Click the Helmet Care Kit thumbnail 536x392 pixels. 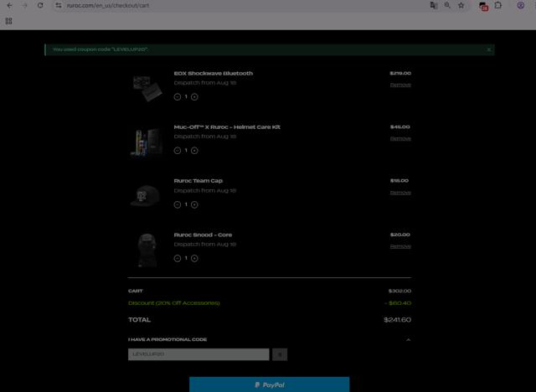(x=147, y=142)
